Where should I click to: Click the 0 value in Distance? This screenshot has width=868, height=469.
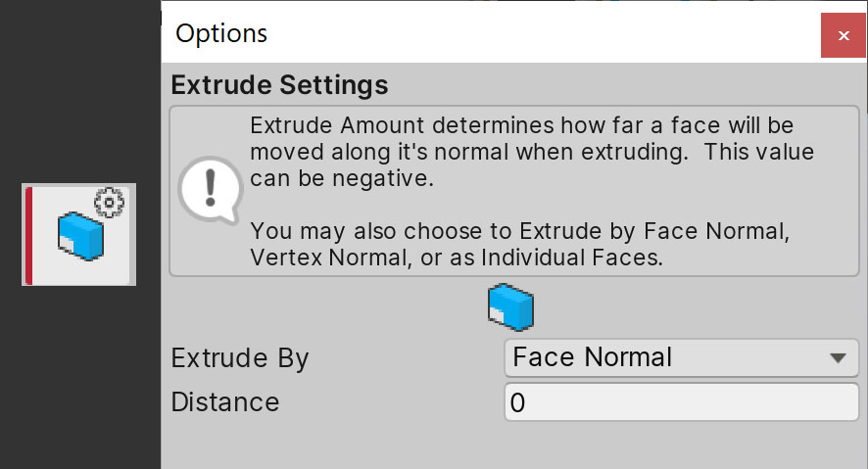pos(517,403)
